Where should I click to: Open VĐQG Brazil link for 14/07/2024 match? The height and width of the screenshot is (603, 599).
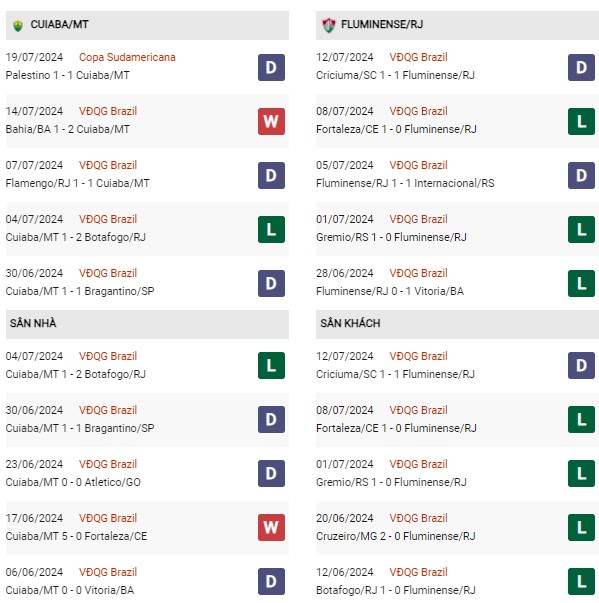[x=108, y=111]
